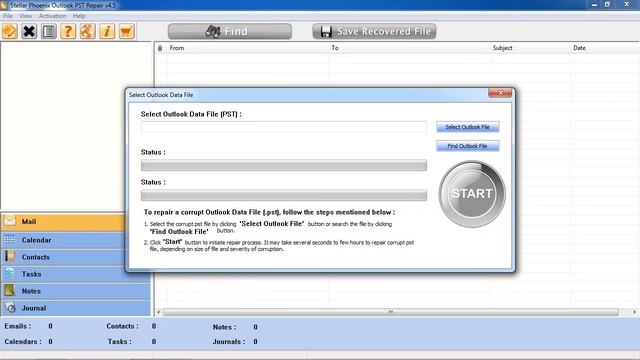
Task: Click the shopping cart buy icon
Action: (x=127, y=31)
